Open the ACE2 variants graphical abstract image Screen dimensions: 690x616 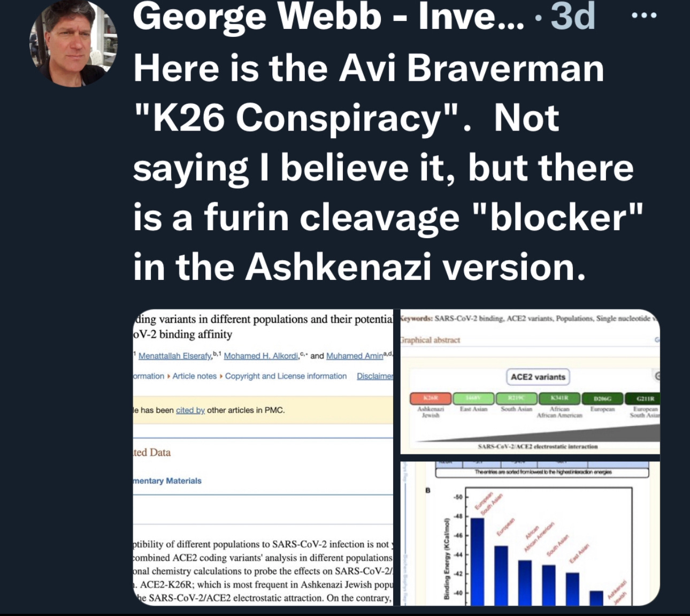(530, 382)
